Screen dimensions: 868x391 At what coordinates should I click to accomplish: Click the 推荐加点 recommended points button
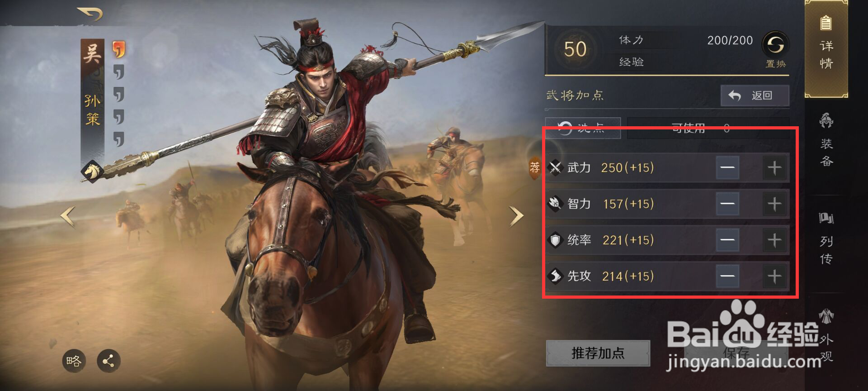click(x=598, y=353)
